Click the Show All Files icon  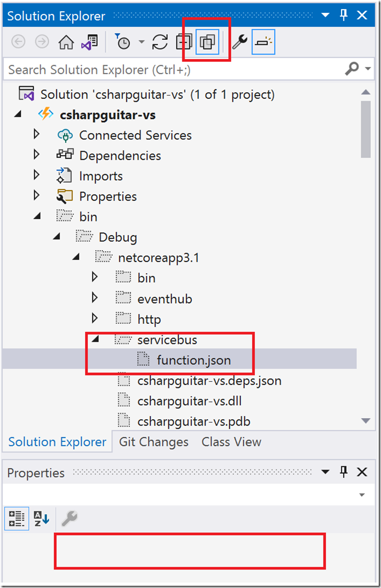208,41
